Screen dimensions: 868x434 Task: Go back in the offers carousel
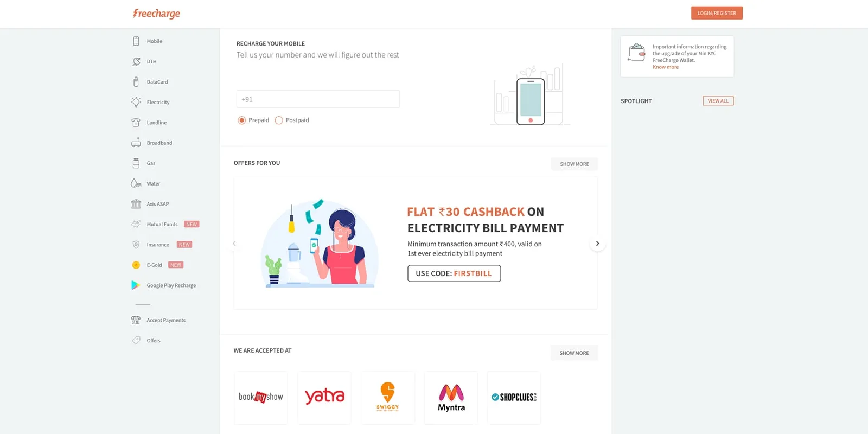point(234,243)
